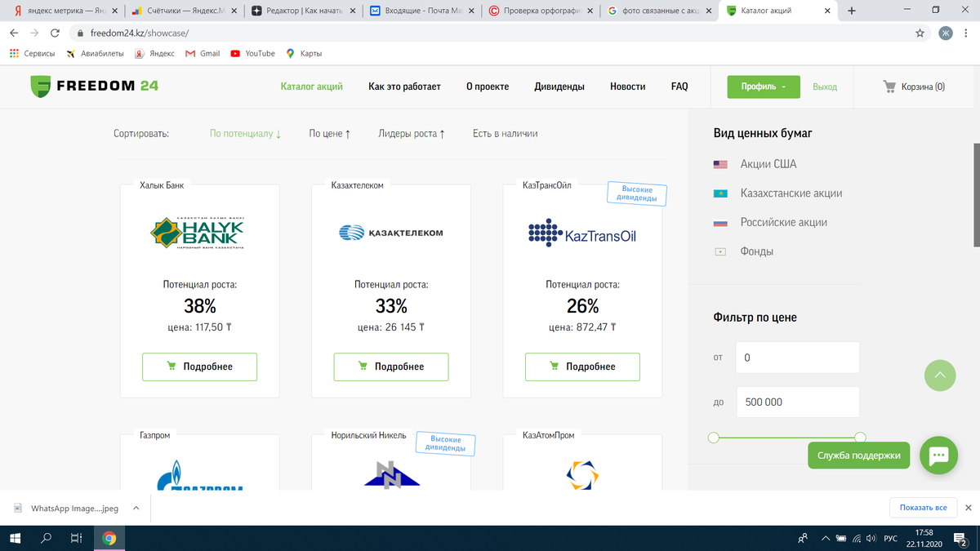980x551 pixels.
Task: Sort by По цене ascending
Action: tap(330, 133)
